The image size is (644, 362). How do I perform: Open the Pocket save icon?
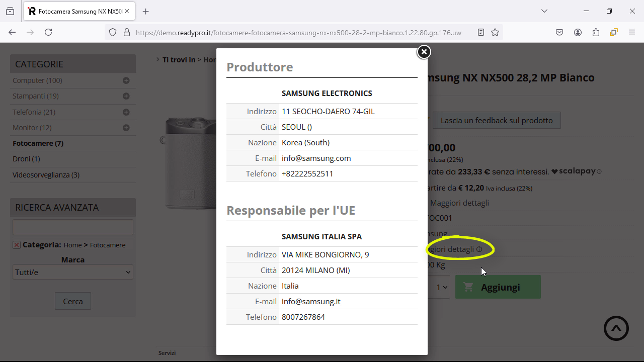559,32
